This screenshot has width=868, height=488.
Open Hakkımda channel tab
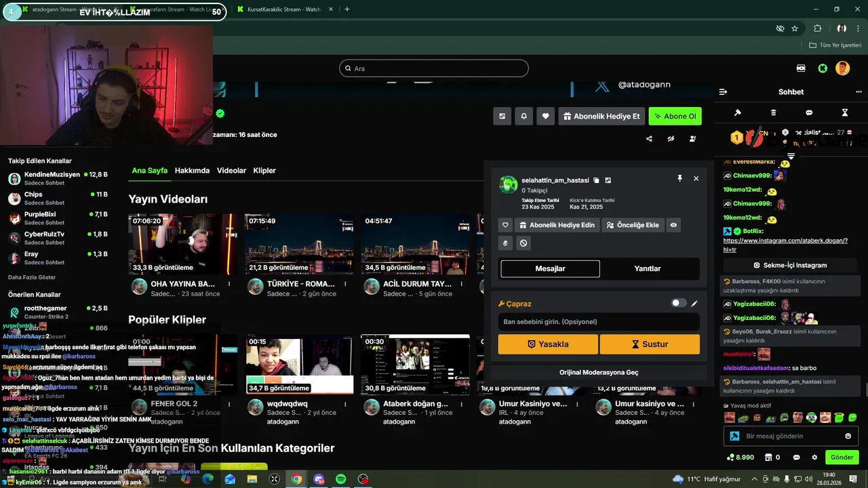tap(192, 171)
